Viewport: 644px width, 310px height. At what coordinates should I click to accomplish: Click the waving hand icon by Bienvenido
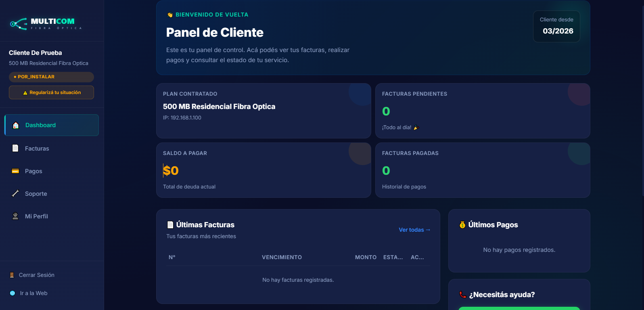click(170, 15)
